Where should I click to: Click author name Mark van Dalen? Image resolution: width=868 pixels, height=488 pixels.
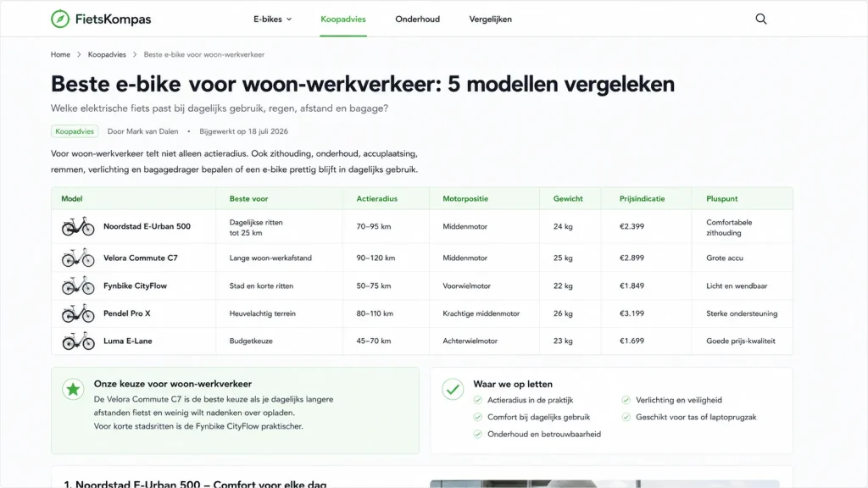click(153, 131)
